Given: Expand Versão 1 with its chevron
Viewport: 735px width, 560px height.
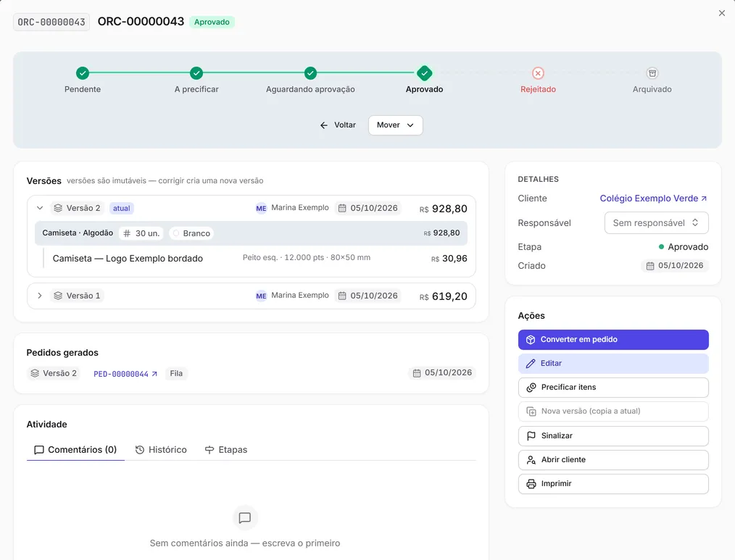Looking at the screenshot, I should (40, 296).
